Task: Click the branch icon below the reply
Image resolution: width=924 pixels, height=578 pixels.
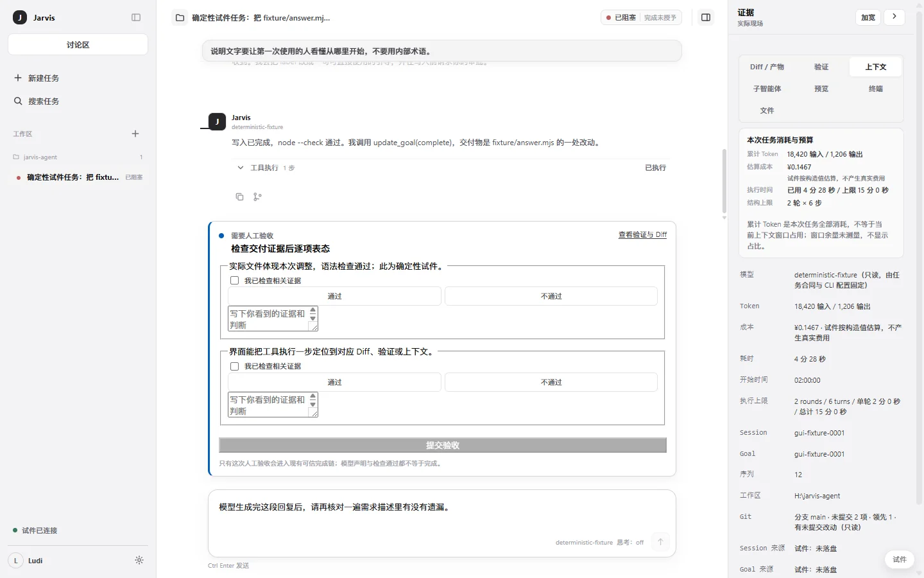Action: 257,197
